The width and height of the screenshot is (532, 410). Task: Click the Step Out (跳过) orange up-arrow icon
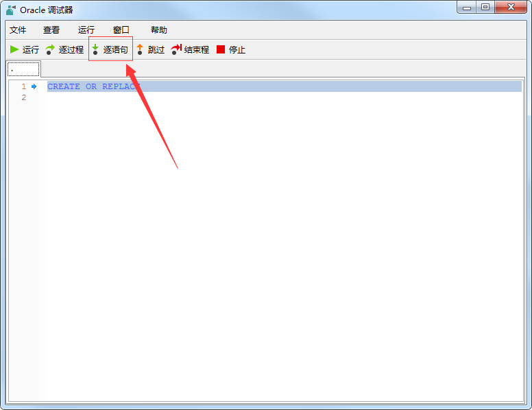[x=140, y=49]
